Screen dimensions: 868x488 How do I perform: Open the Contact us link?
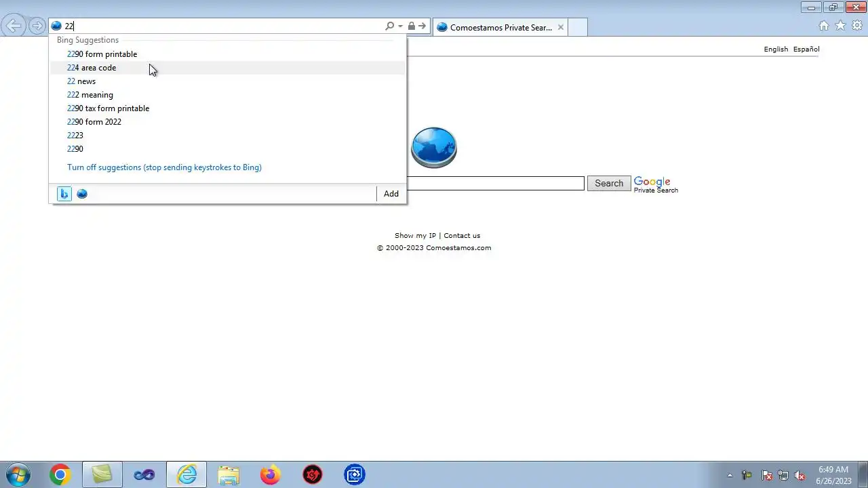click(462, 236)
